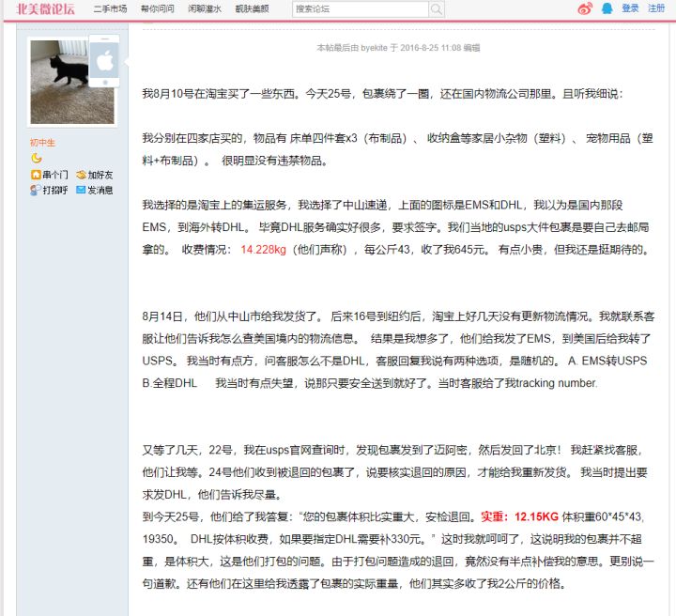The height and width of the screenshot is (616, 676).
Task: Click the Apple phone badge on avatar
Action: [104, 61]
